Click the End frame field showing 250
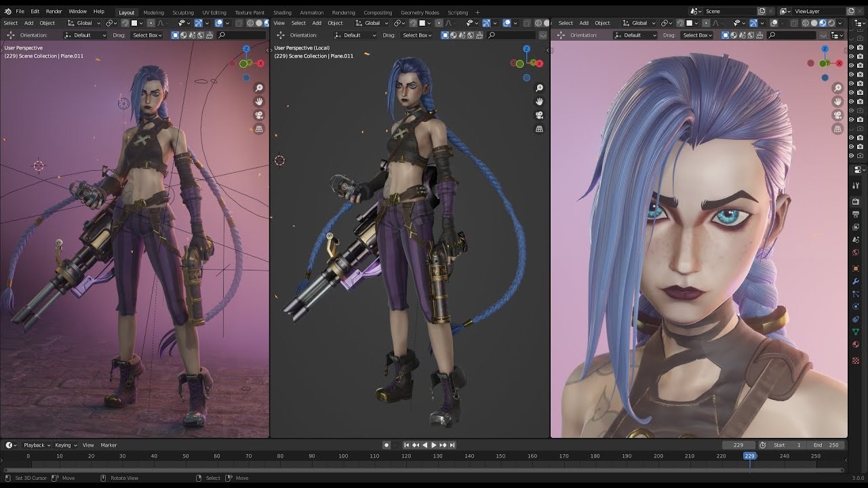This screenshot has width=868, height=488. pyautogui.click(x=827, y=445)
